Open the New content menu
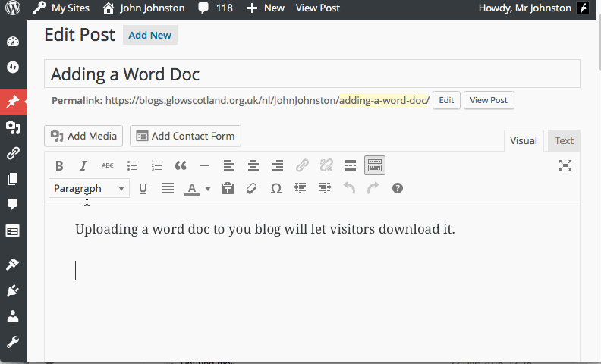The image size is (601, 364). [266, 8]
